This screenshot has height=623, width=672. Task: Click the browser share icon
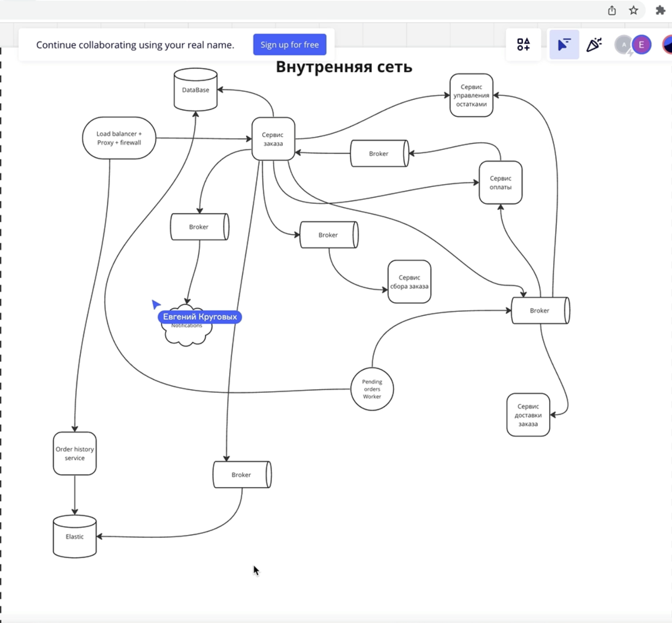(x=612, y=10)
